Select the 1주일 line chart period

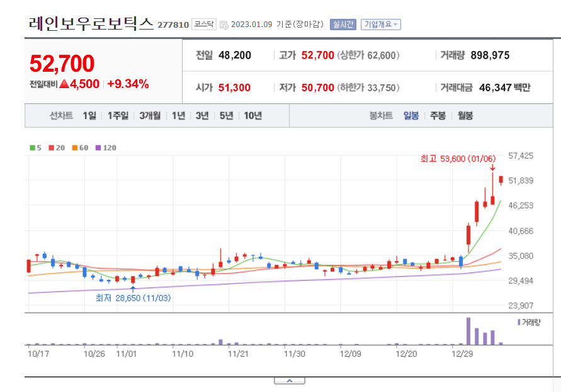click(x=118, y=116)
